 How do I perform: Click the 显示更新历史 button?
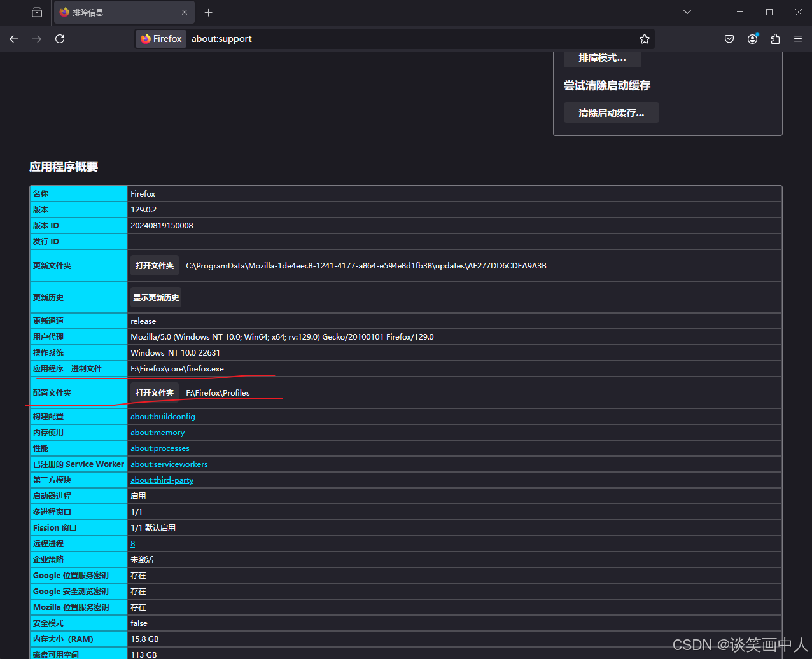click(x=156, y=297)
